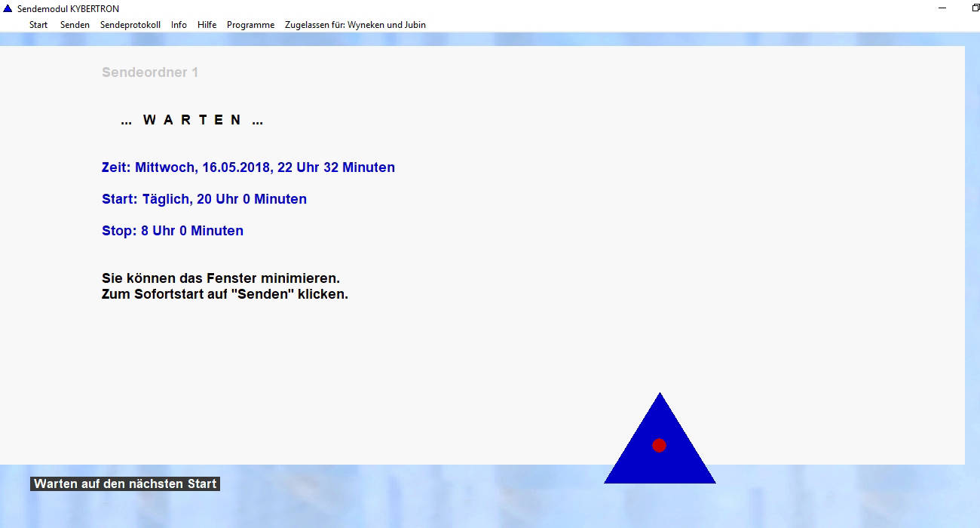Click the 'Stop: 8 Uhr 0 Minuten' line
Screen dimensions: 980x528
click(x=173, y=231)
